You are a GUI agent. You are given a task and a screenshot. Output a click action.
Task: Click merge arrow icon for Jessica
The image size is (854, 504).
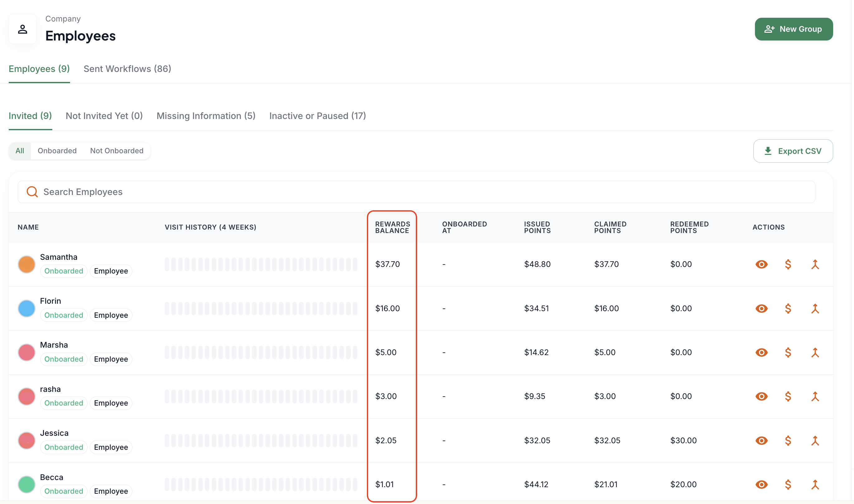pyautogui.click(x=815, y=440)
